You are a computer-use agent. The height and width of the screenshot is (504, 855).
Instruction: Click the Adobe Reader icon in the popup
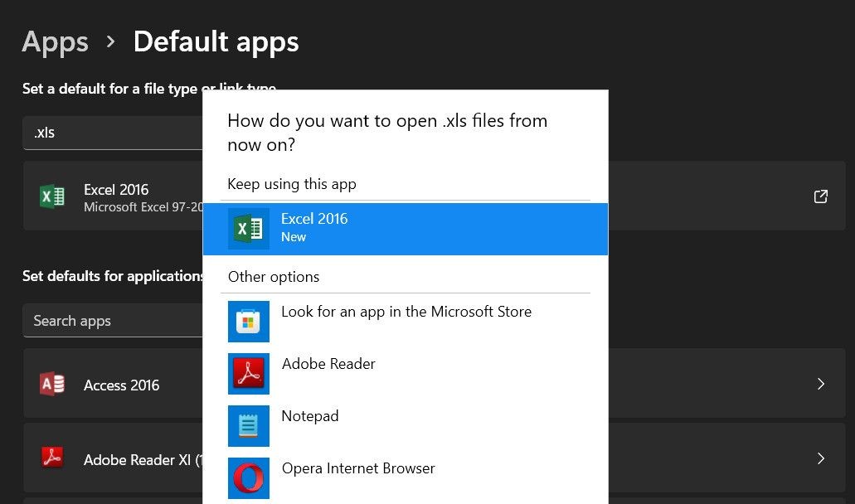249,374
